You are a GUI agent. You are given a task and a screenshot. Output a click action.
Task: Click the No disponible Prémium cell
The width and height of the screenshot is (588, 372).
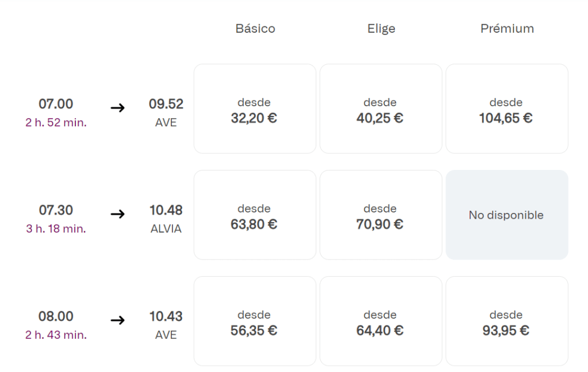(x=506, y=215)
